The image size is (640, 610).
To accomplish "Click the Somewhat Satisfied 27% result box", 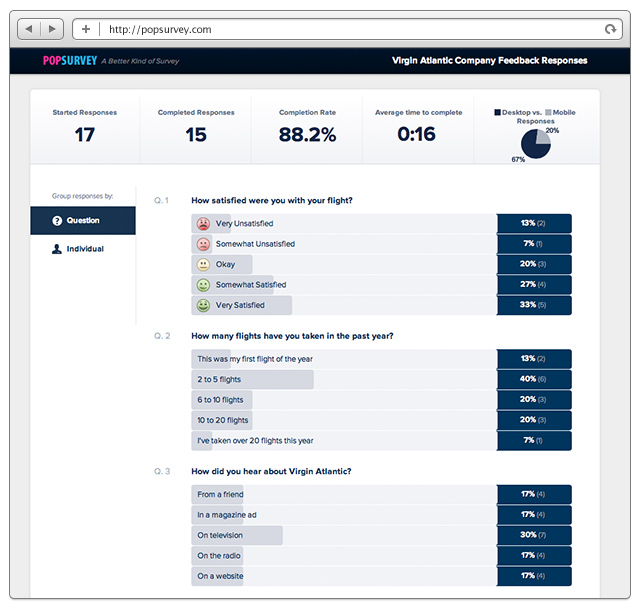I will 534,285.
